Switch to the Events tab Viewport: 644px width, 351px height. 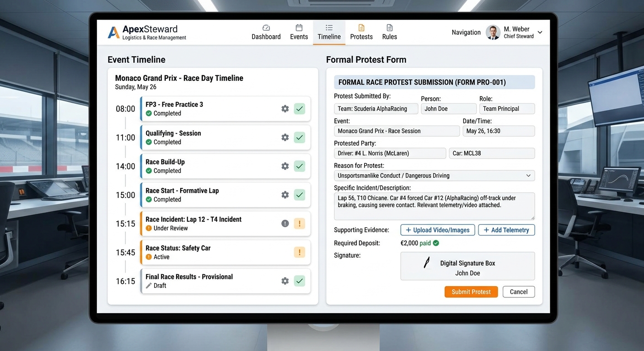[299, 32]
